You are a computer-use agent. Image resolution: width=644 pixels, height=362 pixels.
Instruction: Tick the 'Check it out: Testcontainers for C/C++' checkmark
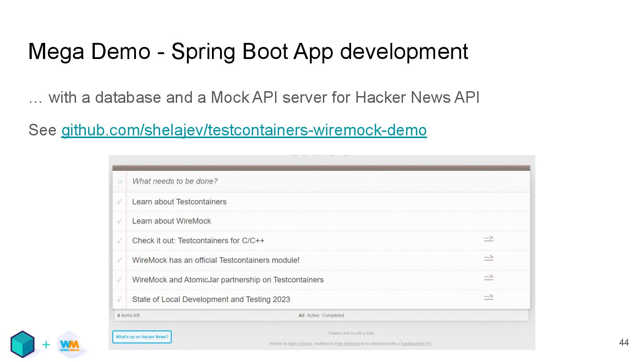(x=119, y=241)
